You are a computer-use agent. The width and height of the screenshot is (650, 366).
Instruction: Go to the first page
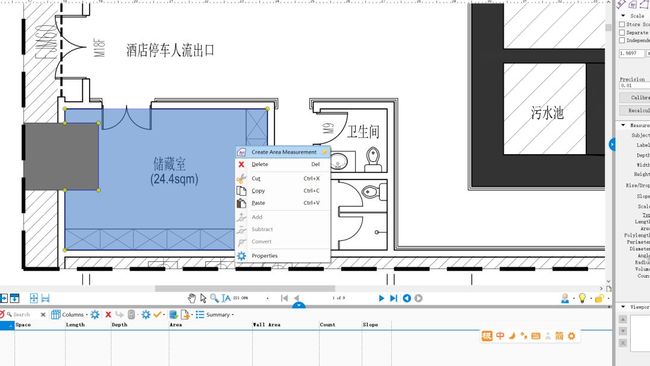[284, 298]
